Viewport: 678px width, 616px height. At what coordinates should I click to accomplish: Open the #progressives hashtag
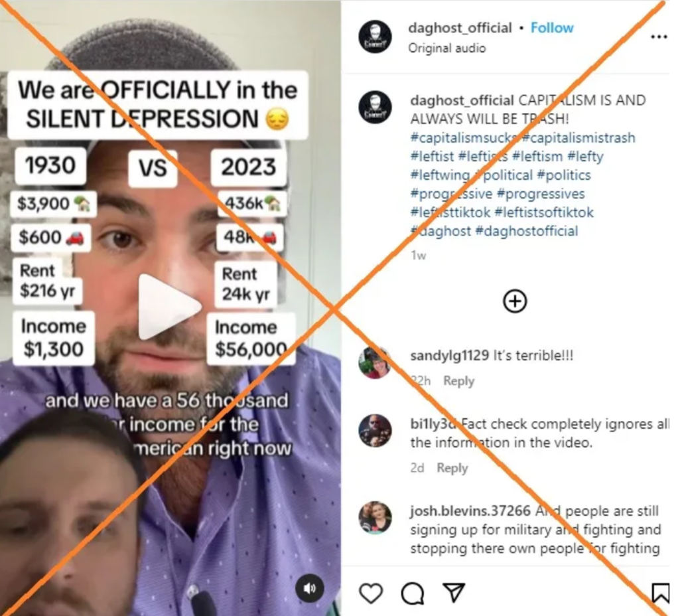pos(541,193)
